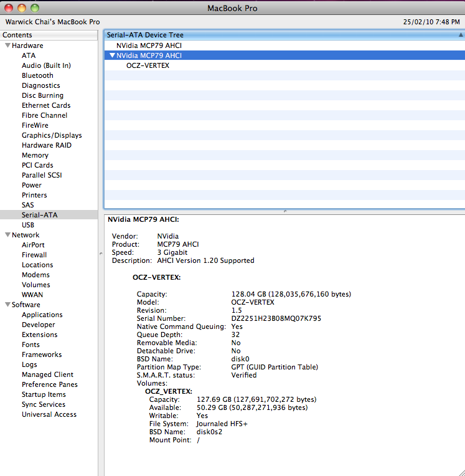Show Power information
This screenshot has height=476, width=465.
click(32, 185)
